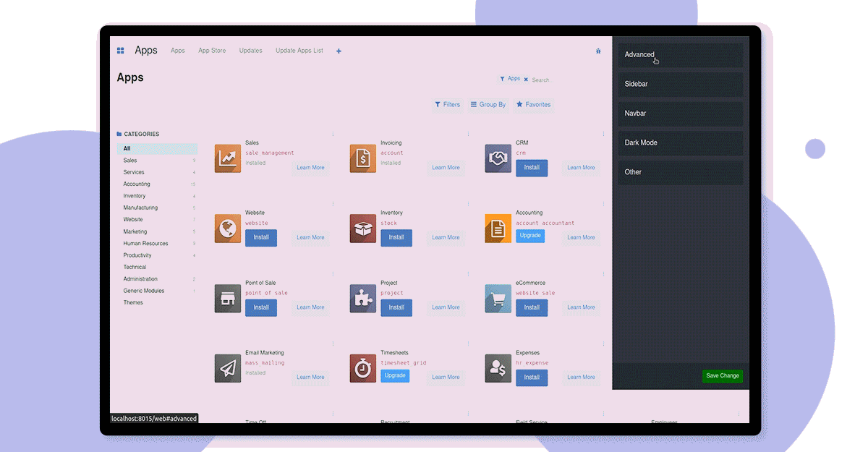868x452 pixels.
Task: Expand the Navbar settings section
Action: (680, 114)
